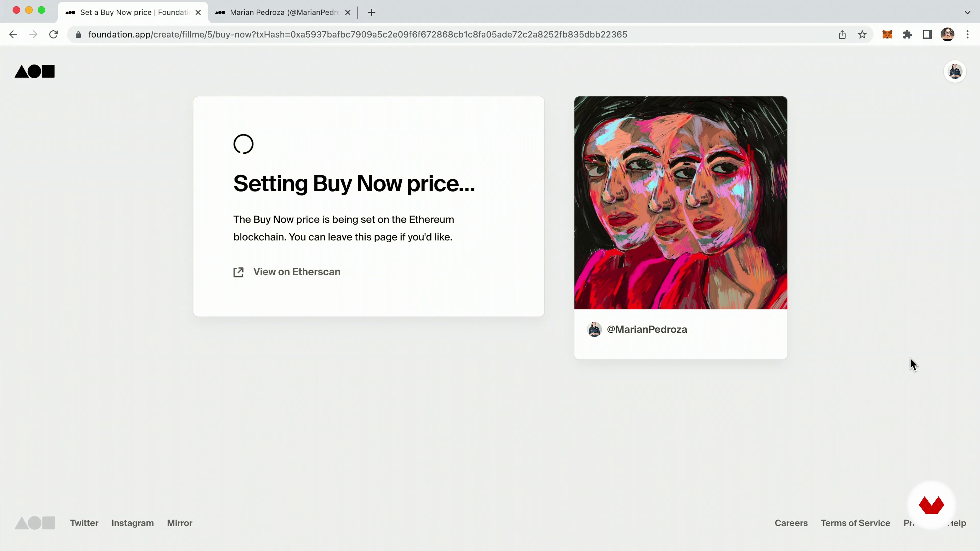The image size is (980, 551).
Task: Click the Setting Buy Now price heading
Action: (x=354, y=184)
